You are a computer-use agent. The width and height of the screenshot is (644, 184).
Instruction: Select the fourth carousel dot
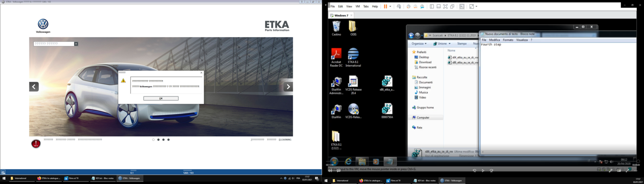[168, 140]
